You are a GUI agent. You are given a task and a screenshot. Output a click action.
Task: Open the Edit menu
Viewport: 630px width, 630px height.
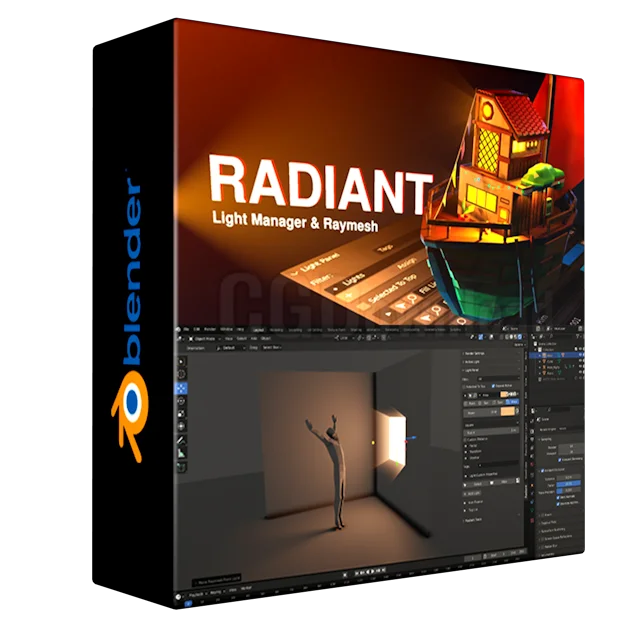point(196,329)
